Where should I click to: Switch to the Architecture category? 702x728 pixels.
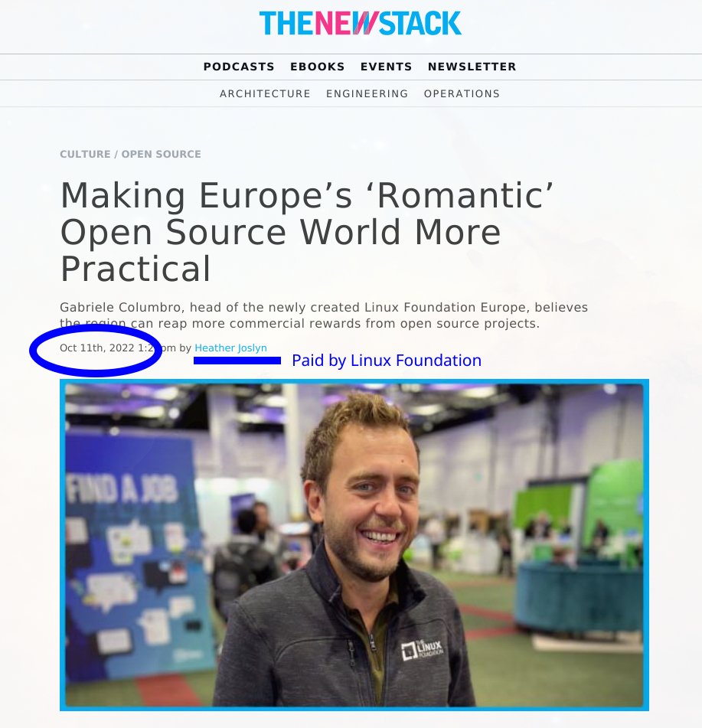(265, 94)
